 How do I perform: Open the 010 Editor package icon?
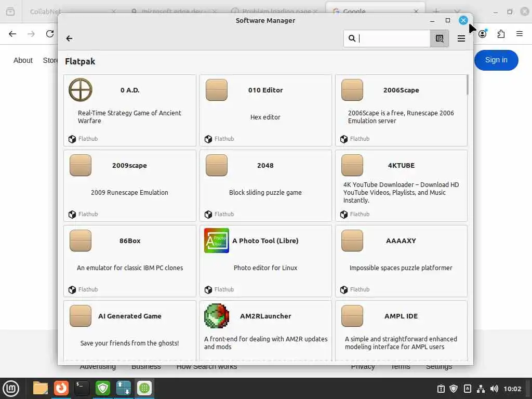[x=217, y=90]
